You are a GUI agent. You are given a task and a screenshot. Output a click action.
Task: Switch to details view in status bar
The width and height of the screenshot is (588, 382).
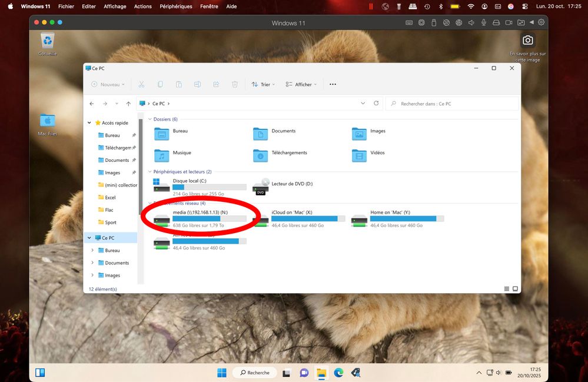coord(507,289)
